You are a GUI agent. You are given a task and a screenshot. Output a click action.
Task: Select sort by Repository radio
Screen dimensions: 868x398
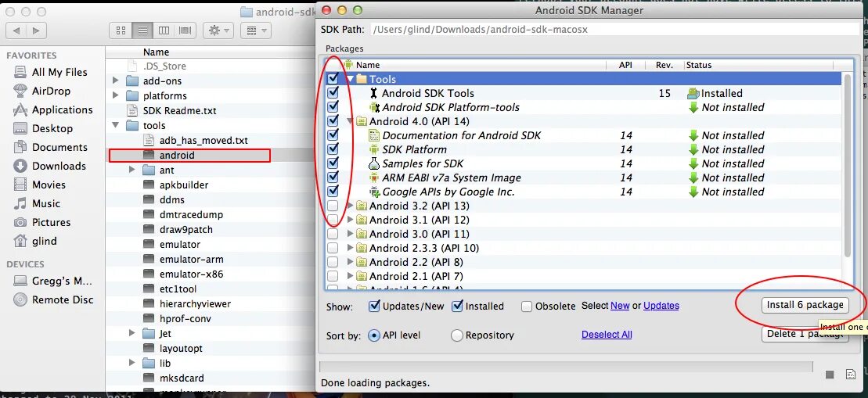(x=456, y=335)
